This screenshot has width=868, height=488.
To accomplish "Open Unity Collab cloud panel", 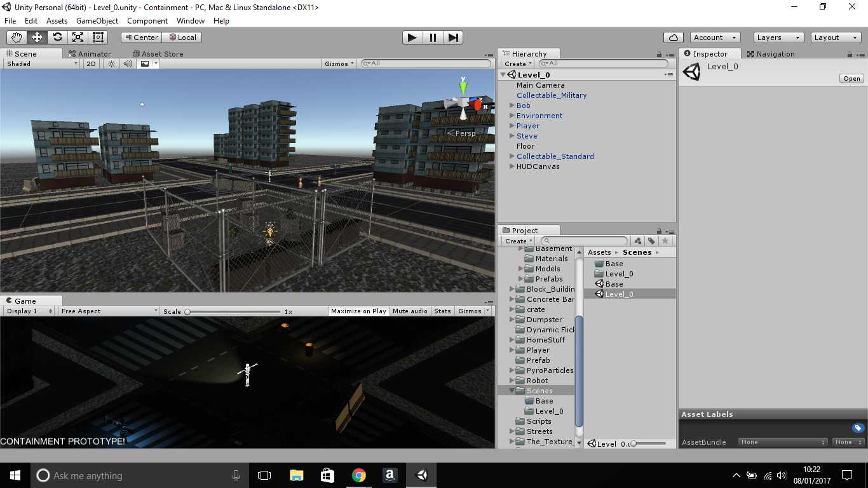I will [673, 37].
